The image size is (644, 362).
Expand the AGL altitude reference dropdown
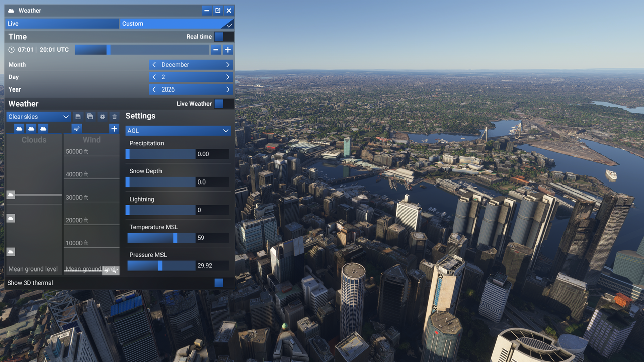[178, 131]
